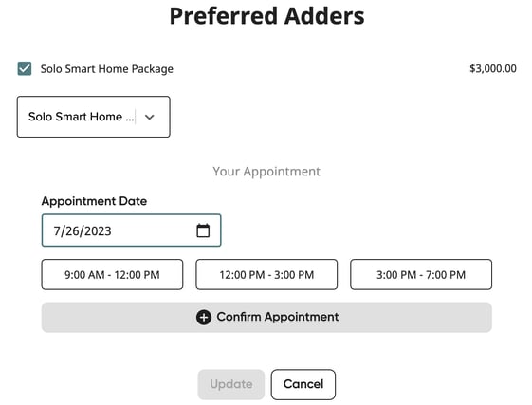Click the plus icon on Confirm Appointment
The image size is (532, 405).
[x=204, y=318]
